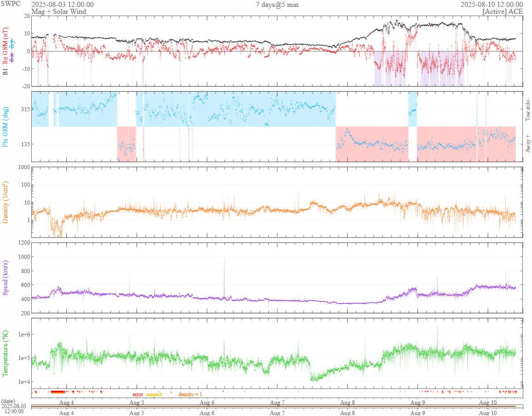Click the -20 tick on the magnetic field axis
This screenshot has width=532, height=416.
(x=26, y=86)
